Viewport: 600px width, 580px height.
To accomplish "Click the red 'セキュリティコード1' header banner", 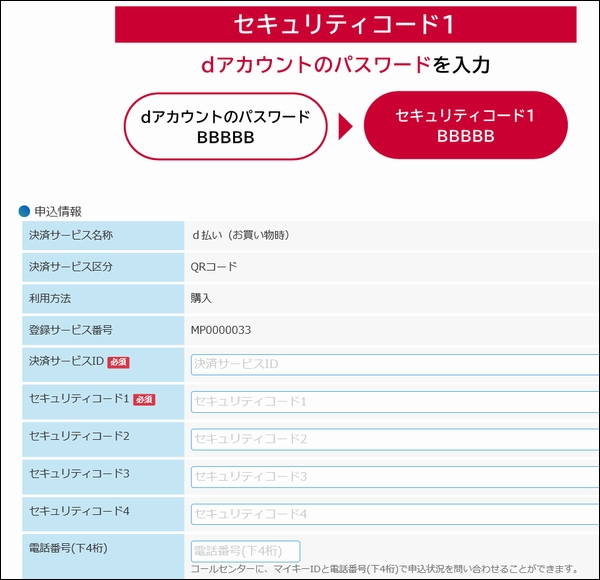I will 346,24.
